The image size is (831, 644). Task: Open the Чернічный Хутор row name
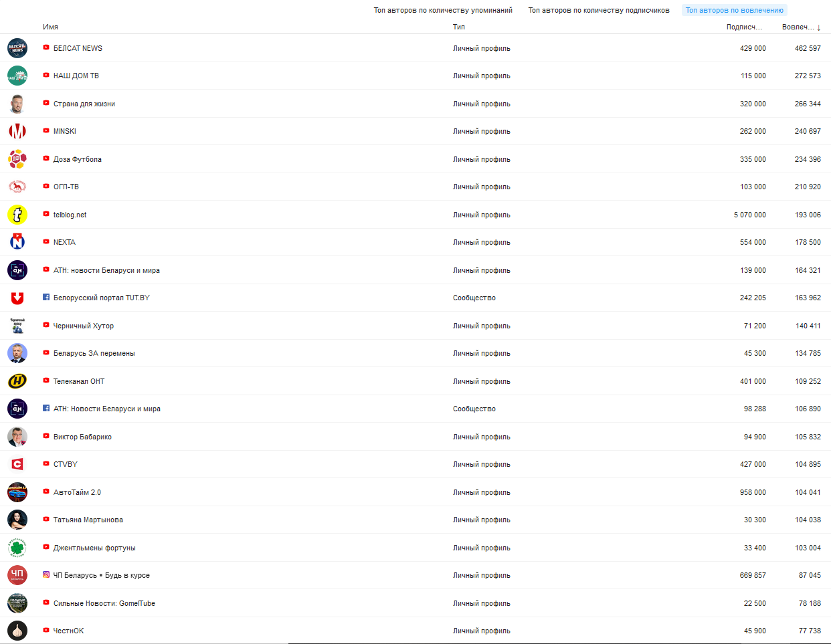tap(84, 326)
